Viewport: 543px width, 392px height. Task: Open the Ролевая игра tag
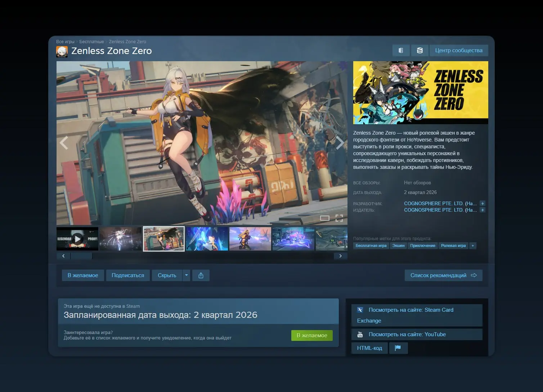[x=453, y=245]
